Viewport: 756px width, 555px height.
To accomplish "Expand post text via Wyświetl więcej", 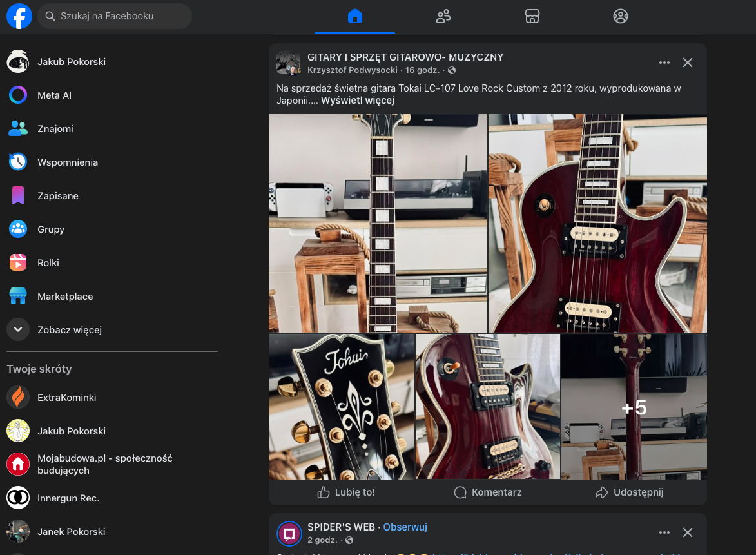I will point(357,101).
